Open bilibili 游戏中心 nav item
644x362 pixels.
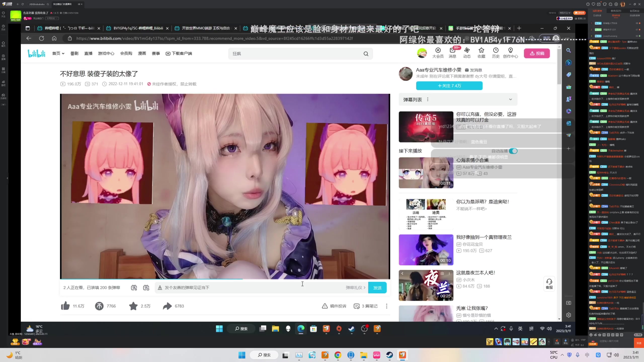coord(106,53)
